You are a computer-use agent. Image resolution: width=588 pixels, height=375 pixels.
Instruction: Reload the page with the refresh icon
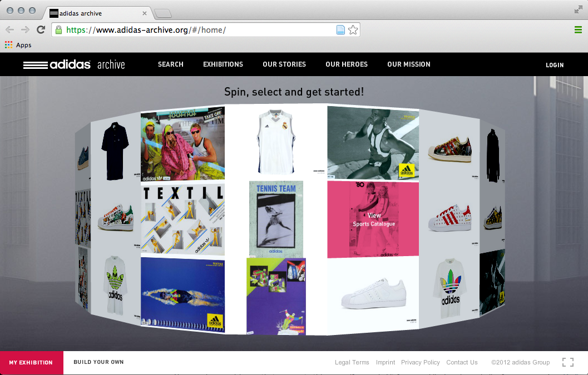(41, 30)
